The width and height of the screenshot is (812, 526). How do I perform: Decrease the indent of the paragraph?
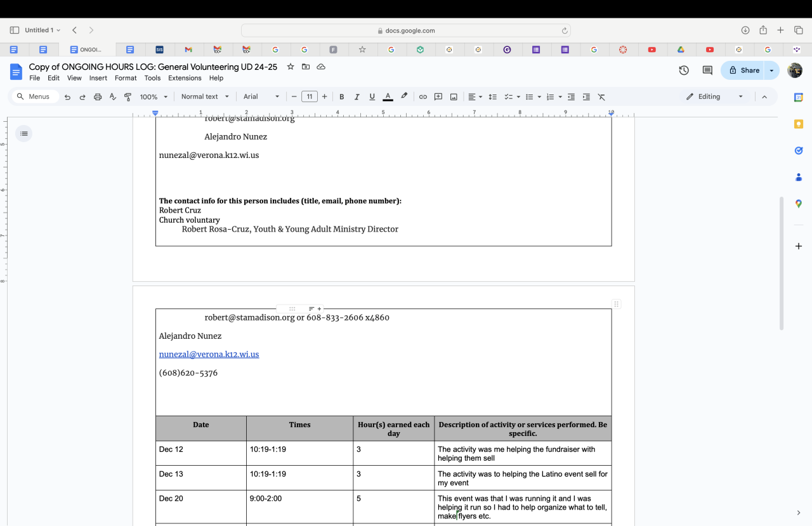click(571, 97)
